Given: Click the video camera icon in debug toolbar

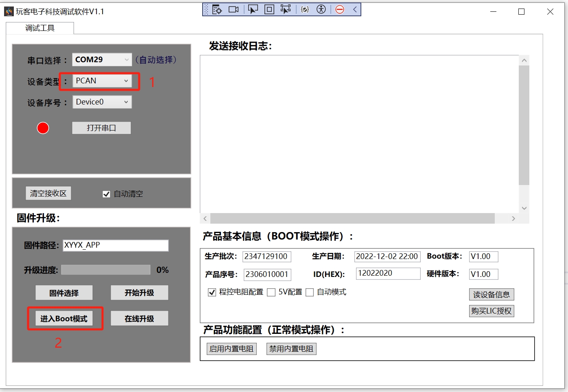Looking at the screenshot, I should point(234,9).
